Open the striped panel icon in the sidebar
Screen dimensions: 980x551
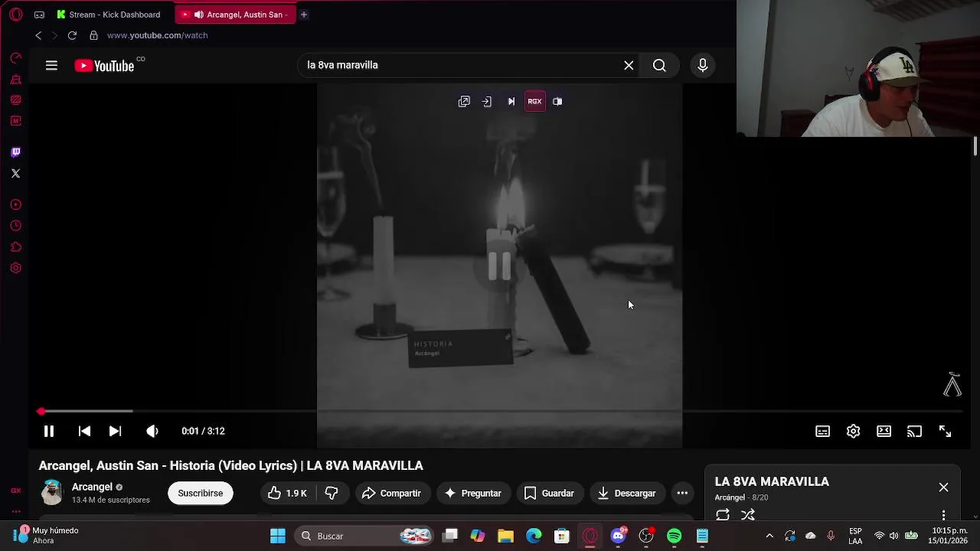click(x=15, y=100)
